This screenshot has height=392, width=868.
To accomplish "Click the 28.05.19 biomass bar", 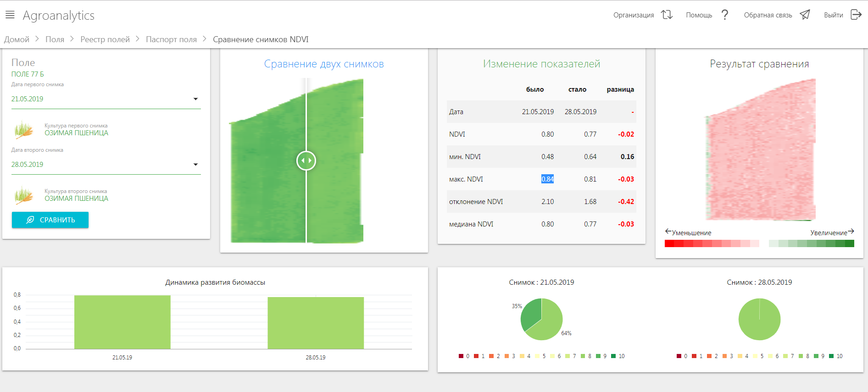I will (x=316, y=323).
